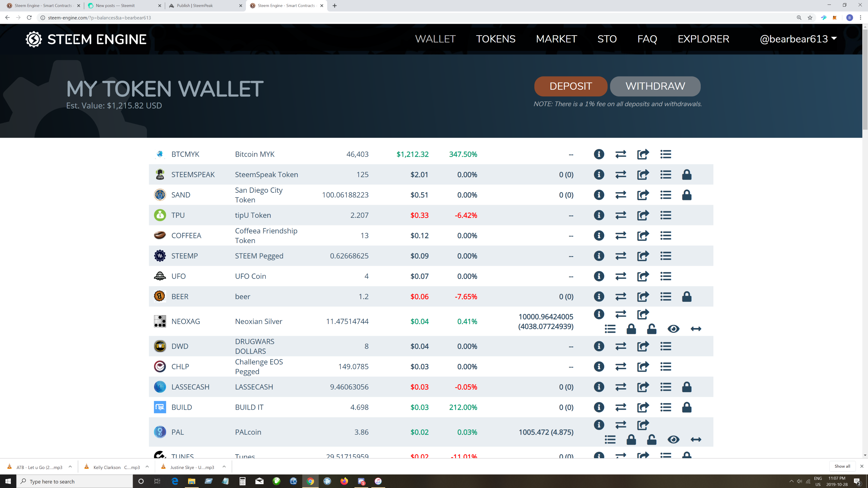Click the transfer arrows icon for STEEMSPEAK

coord(620,174)
